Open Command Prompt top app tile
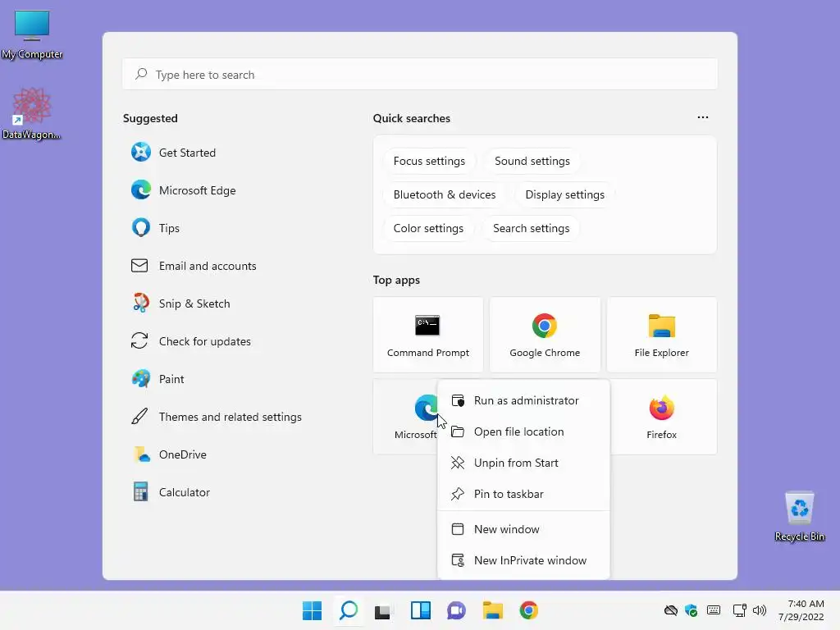 pos(427,335)
